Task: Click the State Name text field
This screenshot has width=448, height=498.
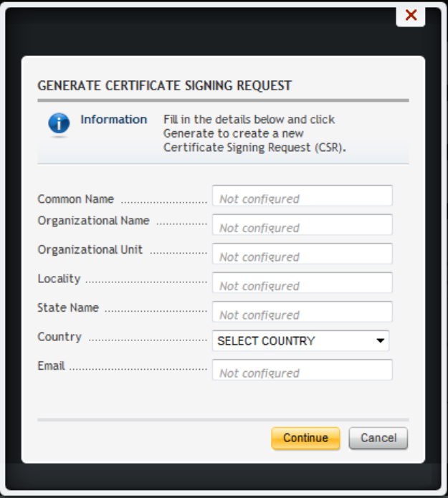Action: [x=302, y=312]
